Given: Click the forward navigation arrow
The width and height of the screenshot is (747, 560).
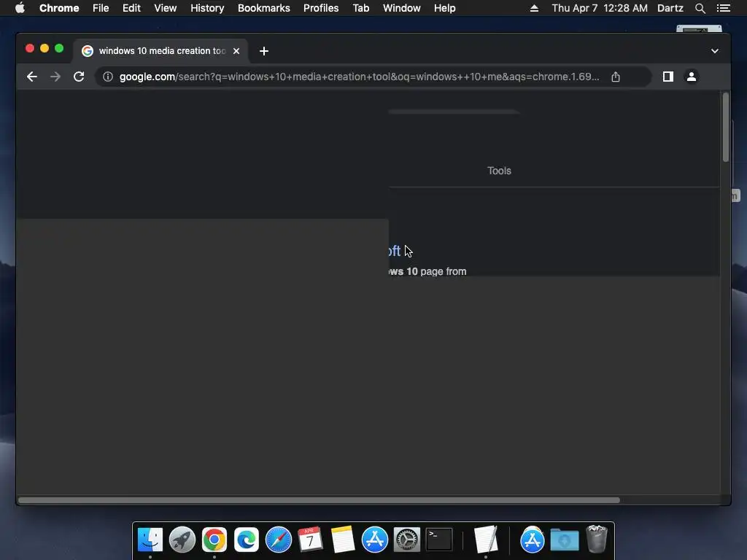Looking at the screenshot, I should (55, 77).
